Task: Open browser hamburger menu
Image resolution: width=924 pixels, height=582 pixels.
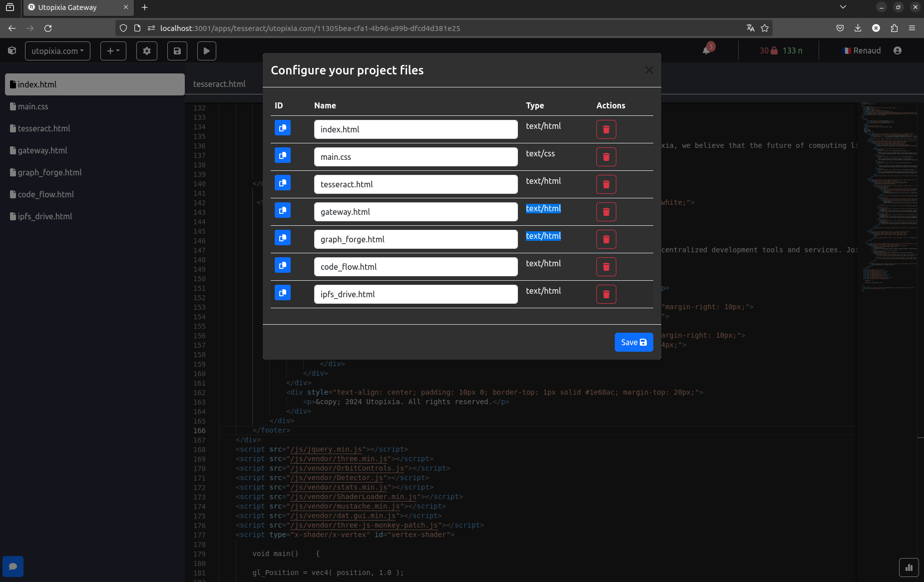Action: pos(912,28)
